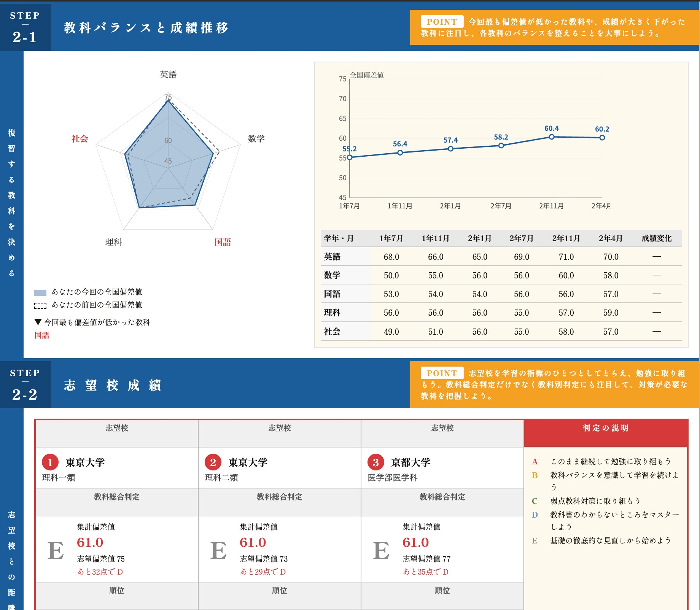This screenshot has width=700, height=610.
Task: Click the 成績変化 column header in the table
Action: pyautogui.click(x=656, y=238)
